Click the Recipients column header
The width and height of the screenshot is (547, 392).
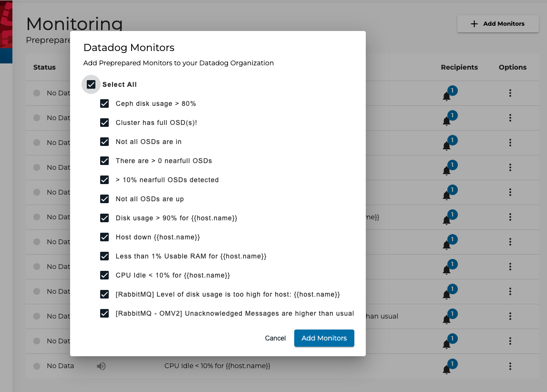pyautogui.click(x=459, y=67)
